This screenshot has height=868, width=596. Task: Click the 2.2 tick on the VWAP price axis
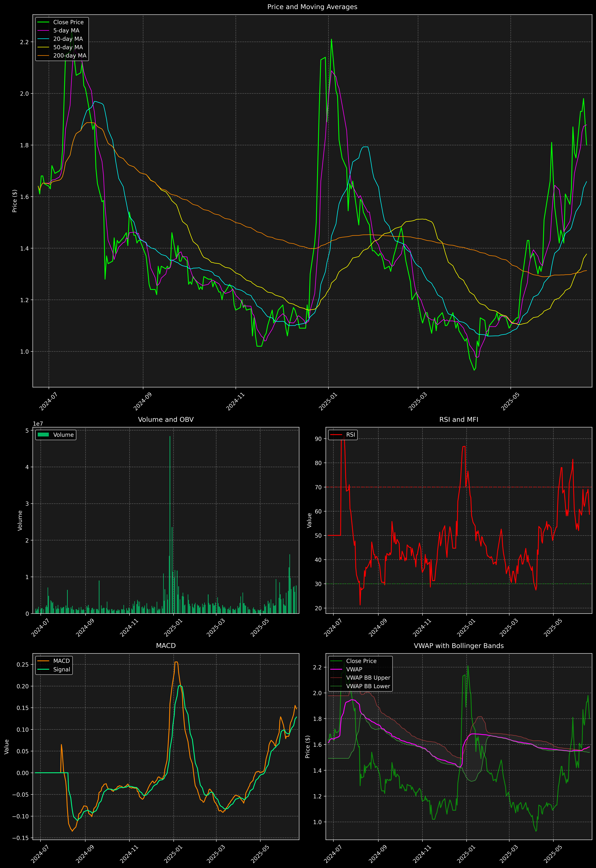317,667
